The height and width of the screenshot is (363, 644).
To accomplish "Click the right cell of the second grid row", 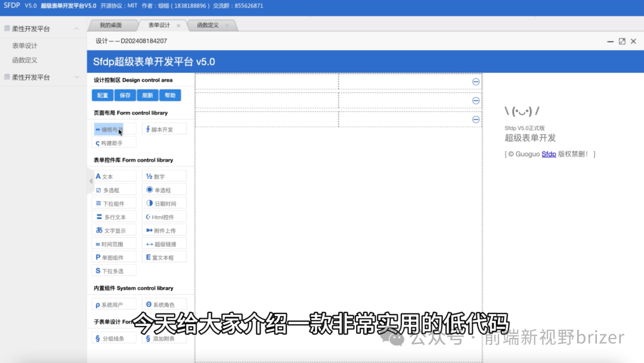I will (x=410, y=101).
